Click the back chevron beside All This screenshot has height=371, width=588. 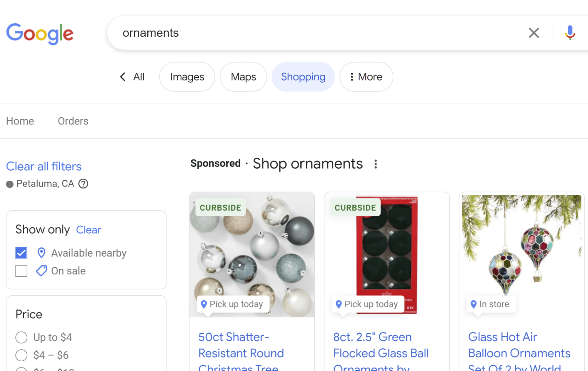tap(123, 77)
